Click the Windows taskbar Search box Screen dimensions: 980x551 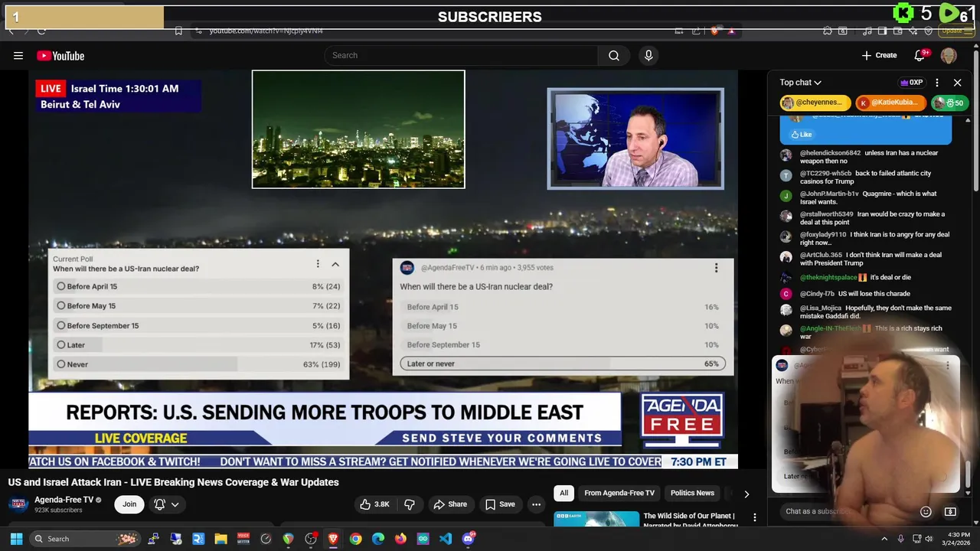[x=84, y=539]
